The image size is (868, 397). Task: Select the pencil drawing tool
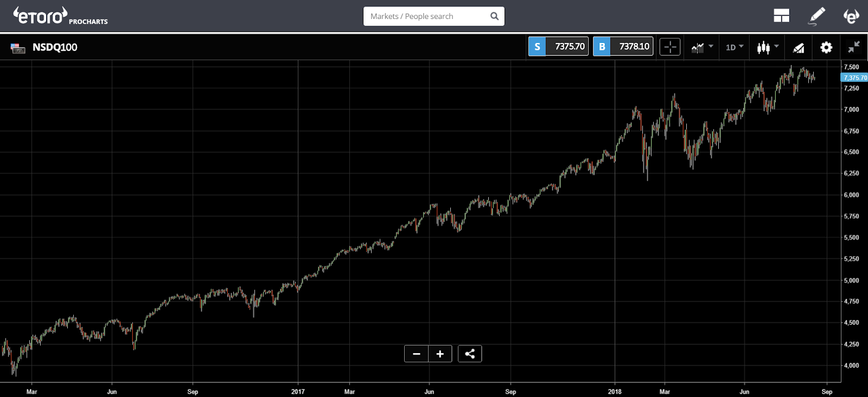816,16
